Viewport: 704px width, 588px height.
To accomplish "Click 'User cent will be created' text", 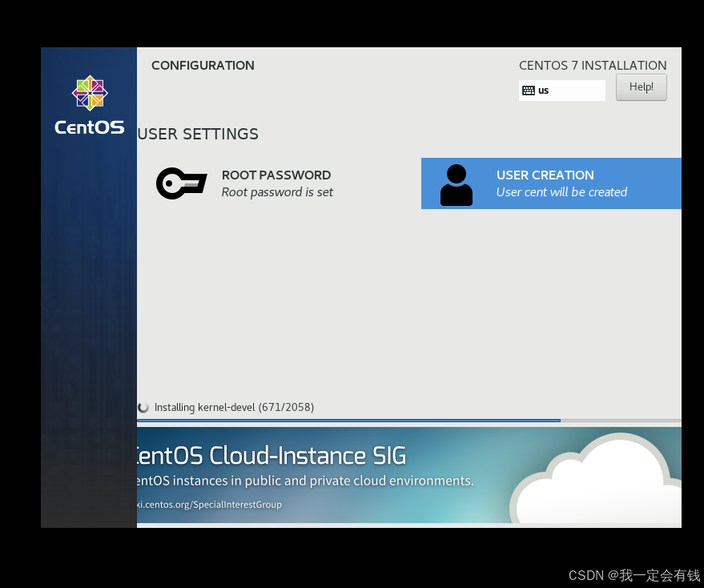I will click(x=561, y=192).
